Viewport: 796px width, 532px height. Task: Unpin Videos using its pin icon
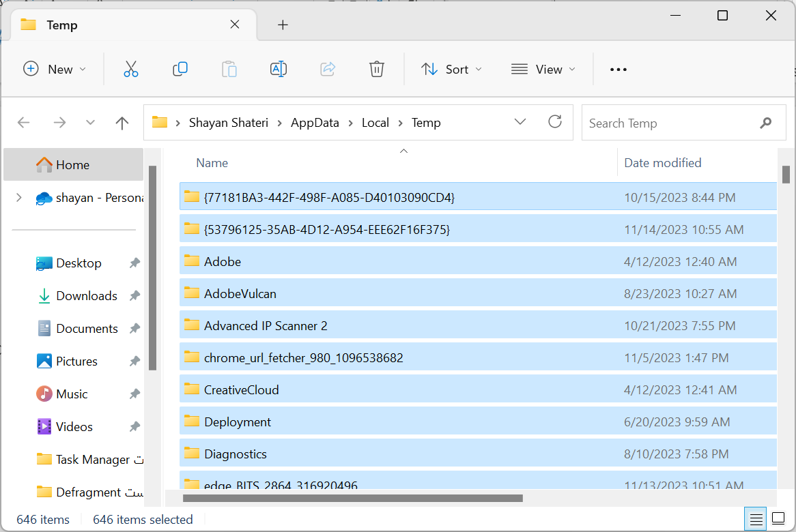[x=134, y=426]
